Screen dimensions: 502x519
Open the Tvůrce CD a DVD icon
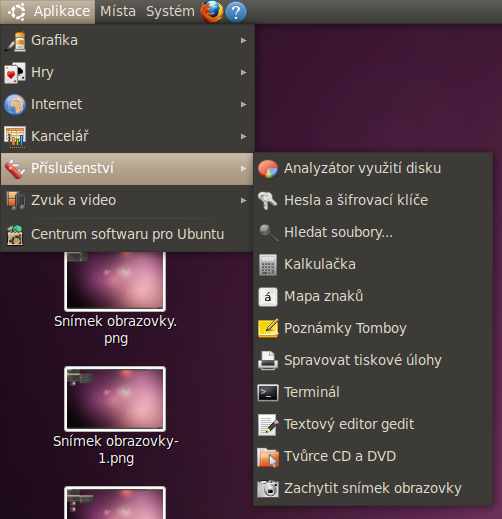[x=268, y=457]
